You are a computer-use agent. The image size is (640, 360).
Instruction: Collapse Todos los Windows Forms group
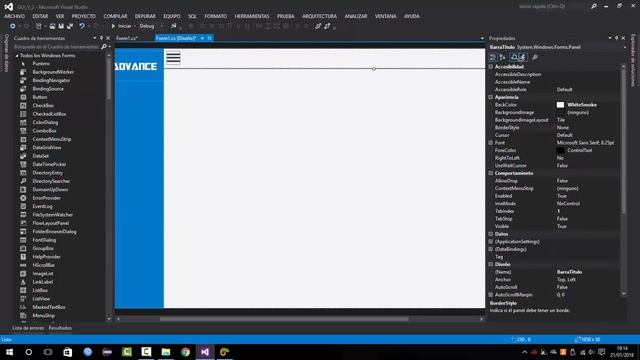(x=17, y=56)
